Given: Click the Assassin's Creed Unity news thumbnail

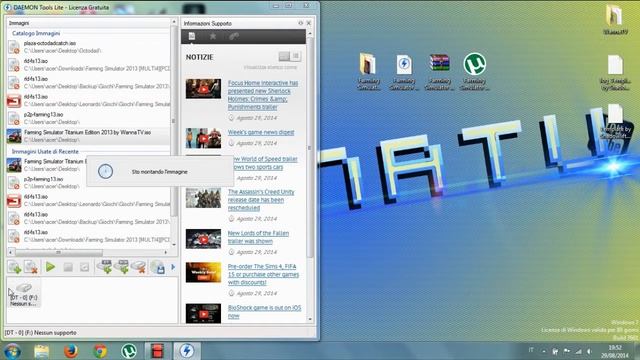Looking at the screenshot, I should tap(203, 198).
